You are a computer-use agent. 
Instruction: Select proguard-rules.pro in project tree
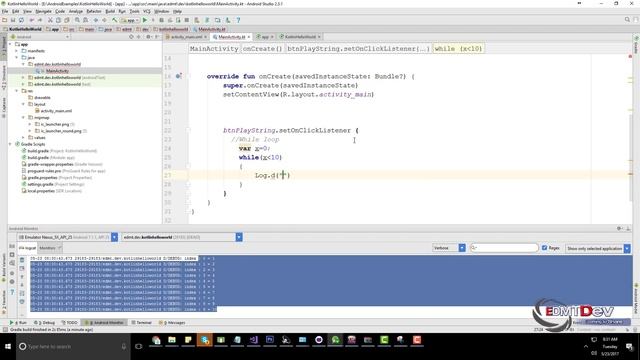tap(63, 171)
